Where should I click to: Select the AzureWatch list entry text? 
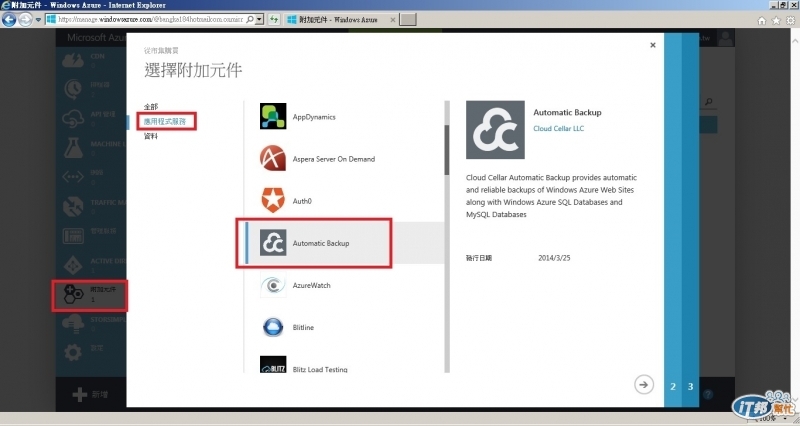click(x=311, y=285)
